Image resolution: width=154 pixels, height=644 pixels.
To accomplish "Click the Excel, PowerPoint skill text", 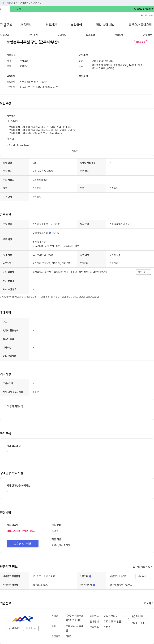I will tap(19, 145).
